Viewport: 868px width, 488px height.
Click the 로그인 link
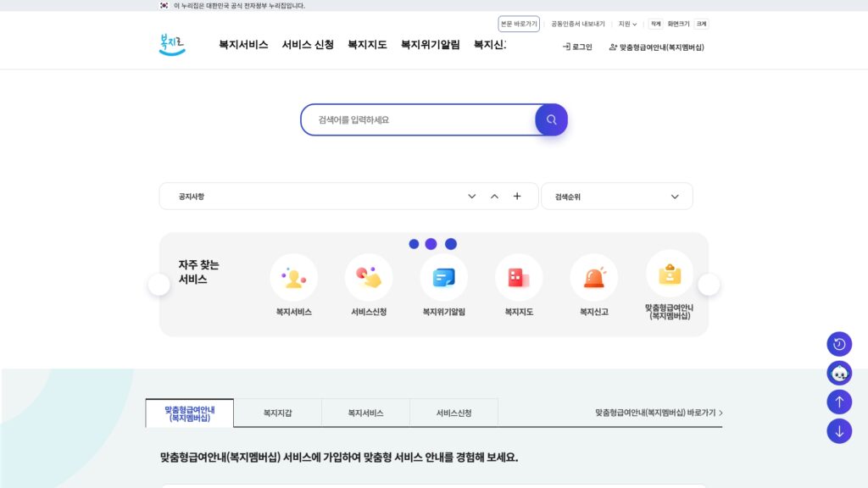(577, 47)
